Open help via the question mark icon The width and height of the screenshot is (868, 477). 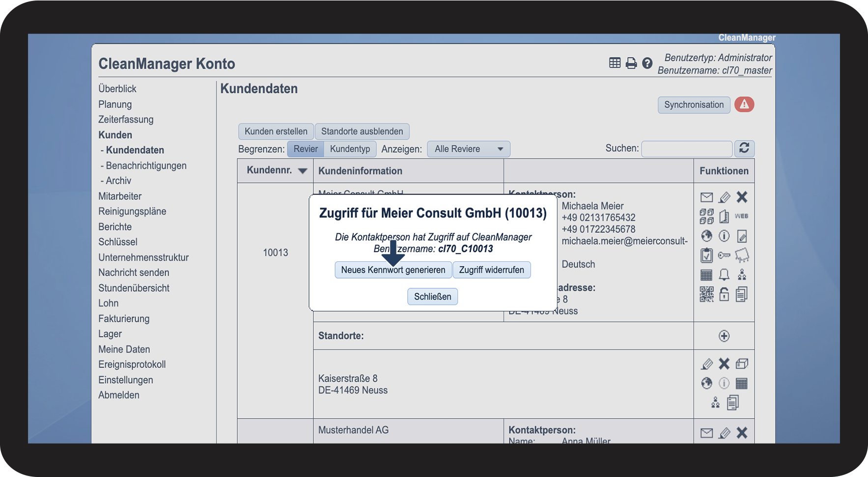(x=647, y=63)
